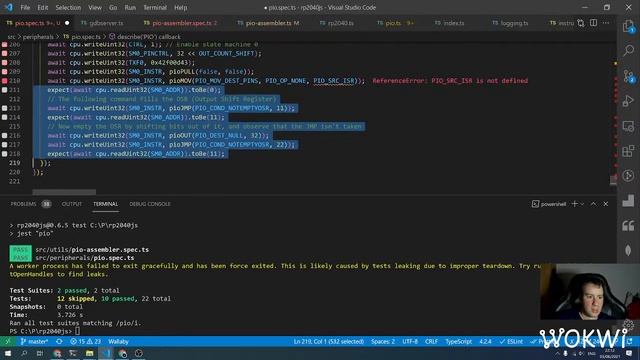Open the Remote Explorer view
This screenshot has height=360, width=640.
[x=628, y=126]
